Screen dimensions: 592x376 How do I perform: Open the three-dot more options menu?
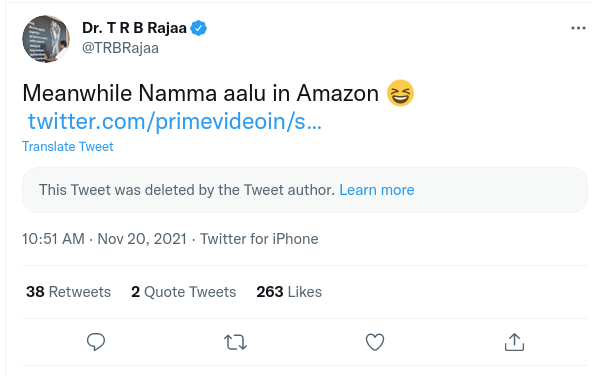click(578, 28)
